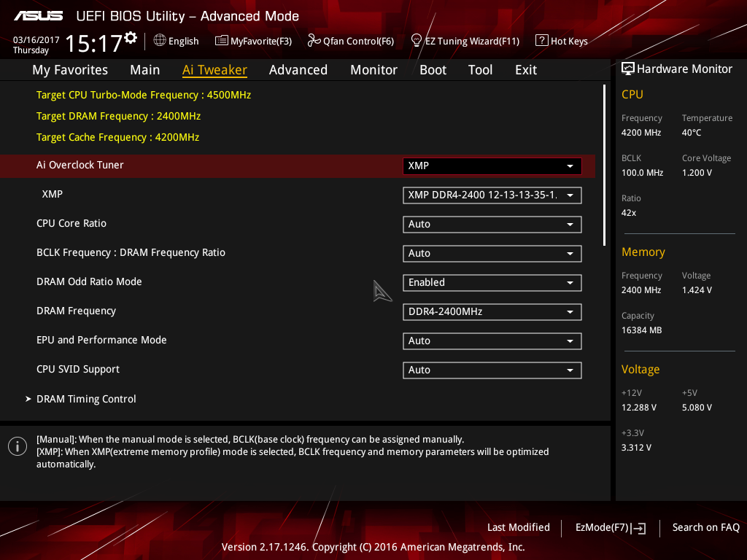Go to the Advanced tab
Screen dimensions: 747x560
(x=298, y=70)
